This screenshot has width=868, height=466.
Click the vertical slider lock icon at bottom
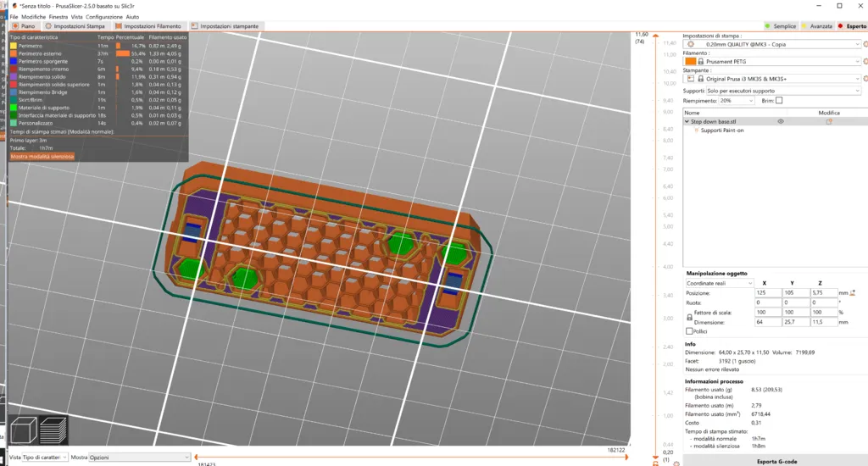pyautogui.click(x=656, y=463)
